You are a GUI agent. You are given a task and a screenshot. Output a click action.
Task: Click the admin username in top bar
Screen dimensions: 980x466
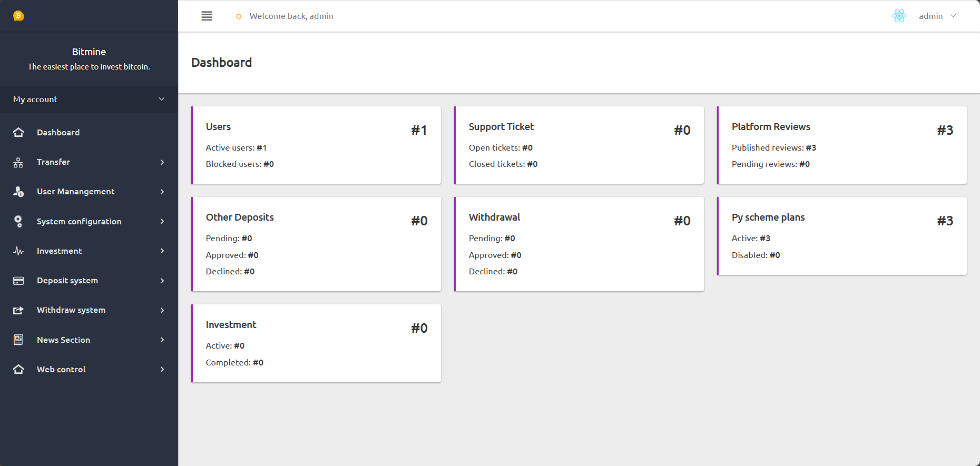pyautogui.click(x=930, y=16)
